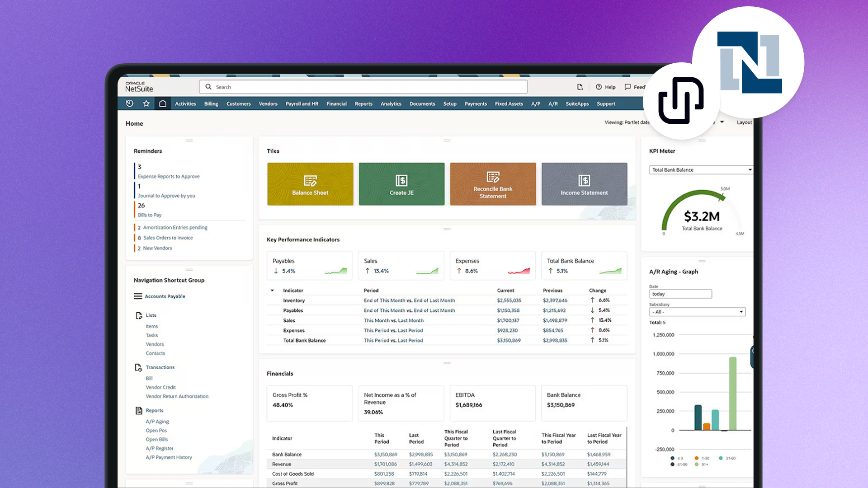Click the 1-30 orange legend dot
Viewport: 868px width, 488px height.
tap(697, 458)
